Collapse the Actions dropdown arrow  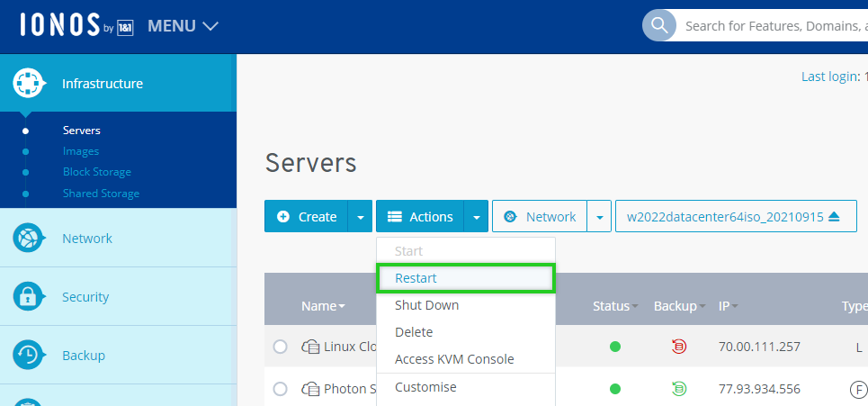[x=476, y=217]
